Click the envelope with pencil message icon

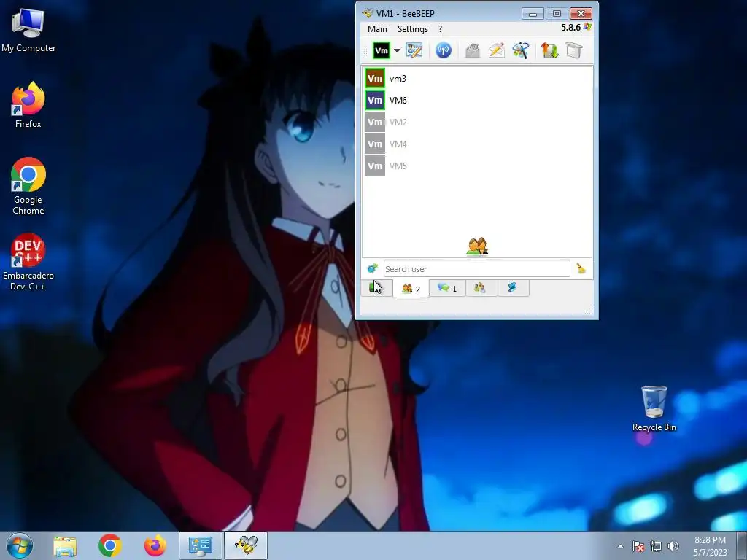496,50
